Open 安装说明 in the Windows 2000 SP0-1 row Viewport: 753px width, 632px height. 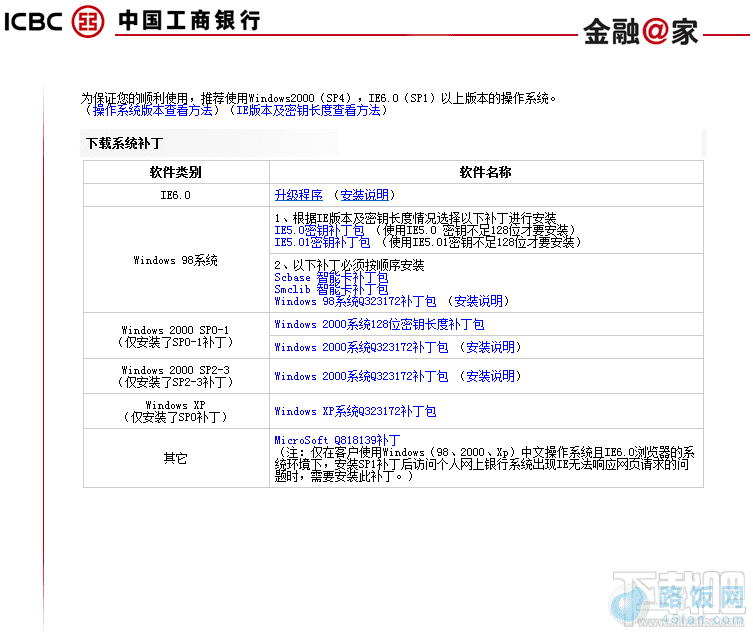click(490, 347)
